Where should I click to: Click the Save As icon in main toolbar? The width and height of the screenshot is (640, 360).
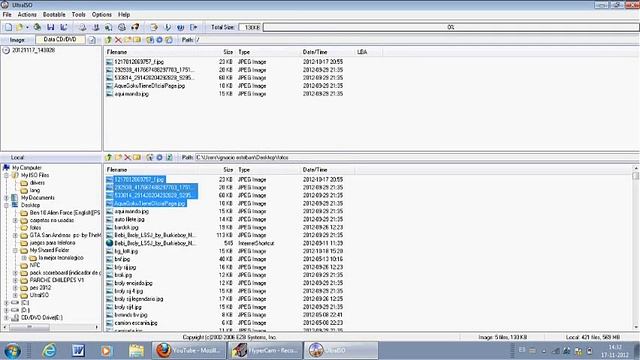64,27
